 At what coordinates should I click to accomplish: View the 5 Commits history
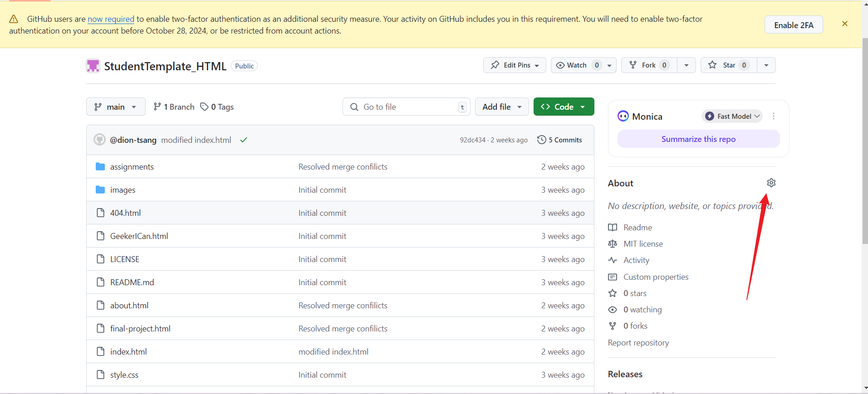click(559, 140)
